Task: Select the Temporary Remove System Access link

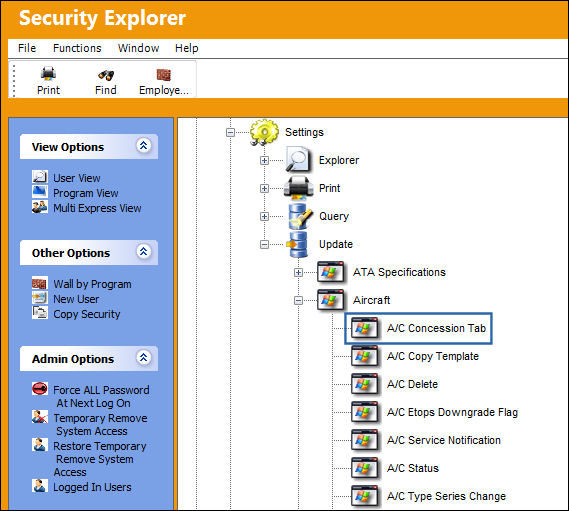Action: pyautogui.click(x=100, y=424)
